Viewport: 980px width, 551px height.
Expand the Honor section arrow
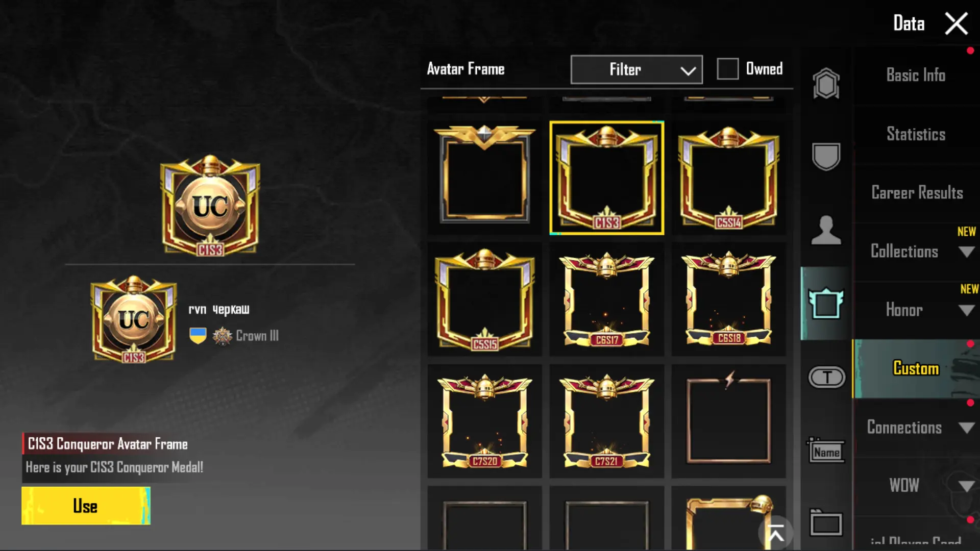tap(966, 310)
